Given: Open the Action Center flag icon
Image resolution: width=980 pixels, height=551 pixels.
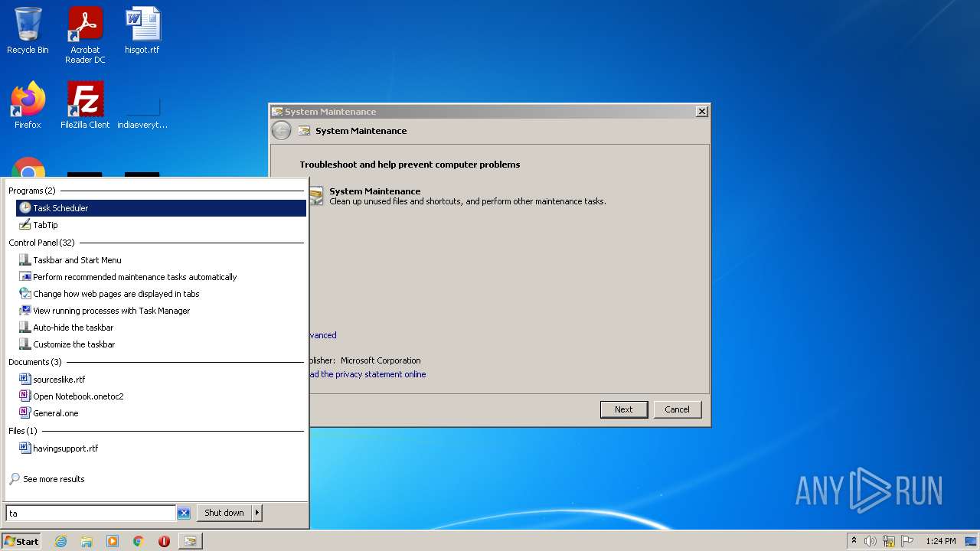Looking at the screenshot, I should 907,541.
